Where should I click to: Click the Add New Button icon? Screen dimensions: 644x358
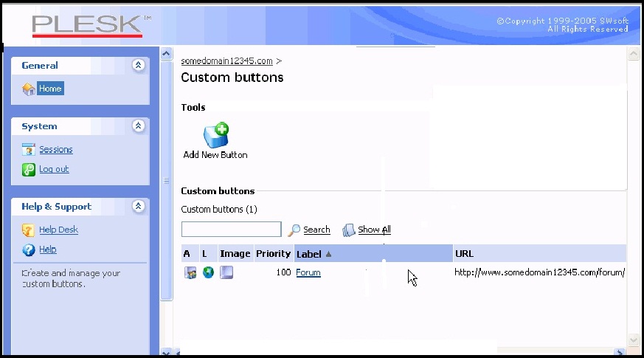pos(216,135)
